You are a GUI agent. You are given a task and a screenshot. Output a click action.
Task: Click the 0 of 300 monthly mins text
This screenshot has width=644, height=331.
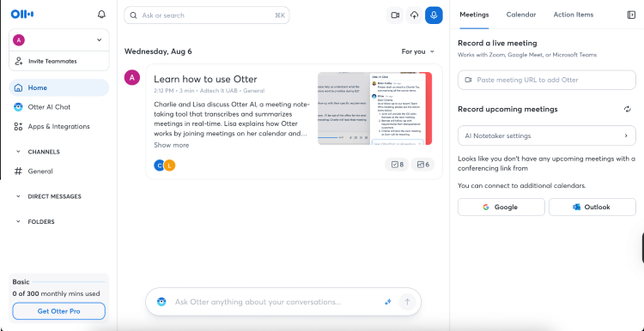(x=56, y=293)
